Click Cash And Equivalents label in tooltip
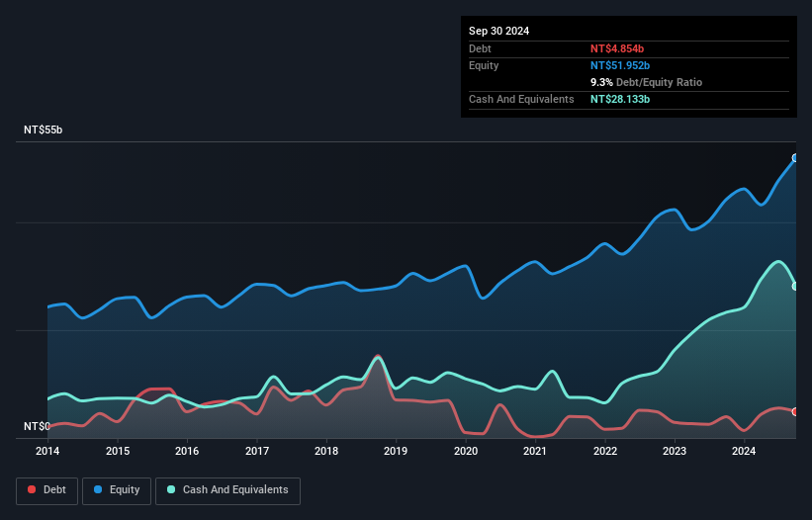 click(x=521, y=99)
